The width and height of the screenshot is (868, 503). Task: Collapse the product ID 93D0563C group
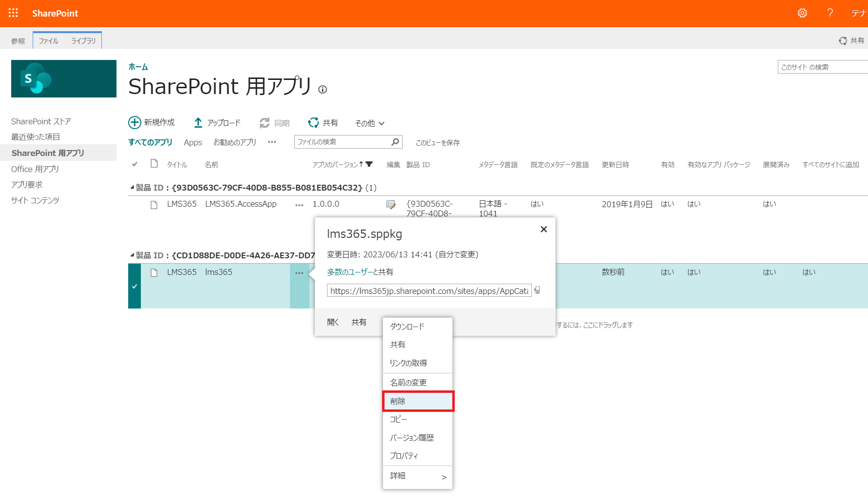click(x=132, y=188)
